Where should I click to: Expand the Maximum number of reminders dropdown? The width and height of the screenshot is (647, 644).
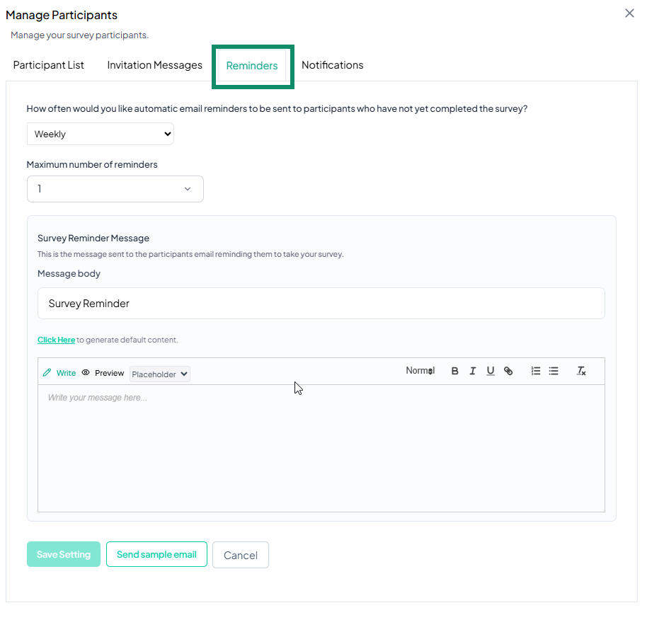pos(115,189)
